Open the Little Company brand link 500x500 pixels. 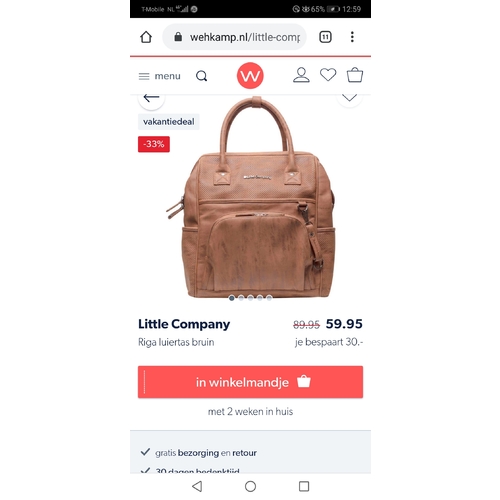(184, 324)
